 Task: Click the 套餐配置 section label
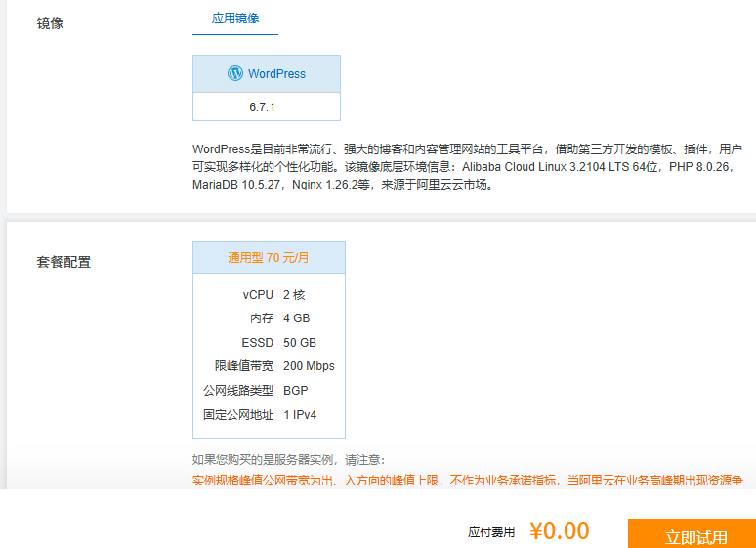pyautogui.click(x=64, y=262)
